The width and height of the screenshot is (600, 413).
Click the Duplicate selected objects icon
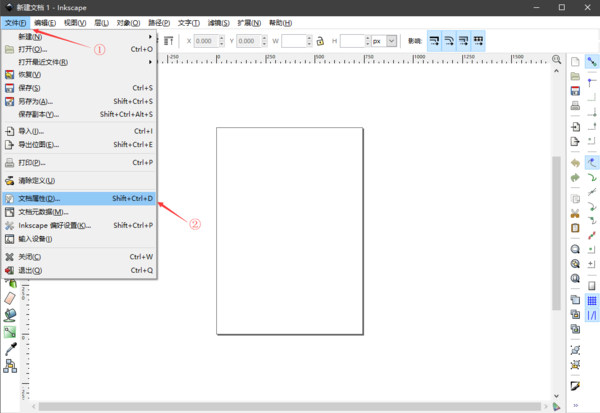[x=575, y=300]
